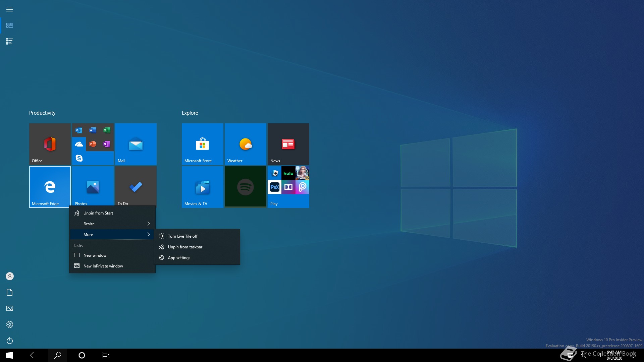The image size is (644, 362).
Task: Click the Explore group title
Action: tap(190, 113)
